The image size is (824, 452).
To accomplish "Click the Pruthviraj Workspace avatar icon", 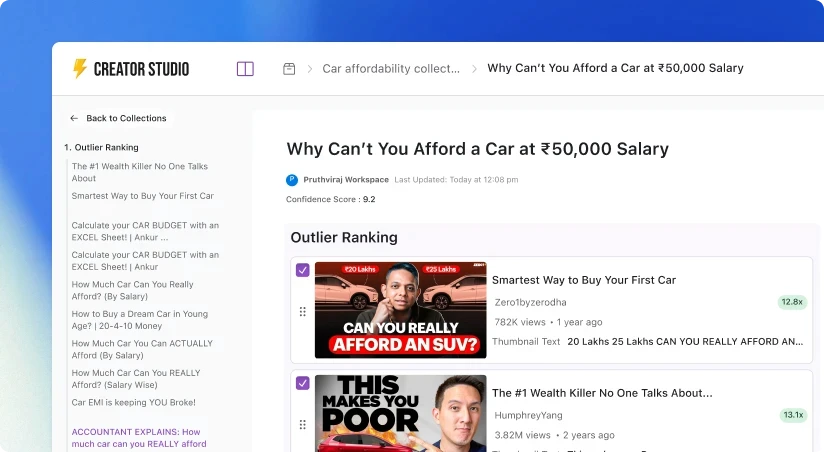I will pos(292,180).
